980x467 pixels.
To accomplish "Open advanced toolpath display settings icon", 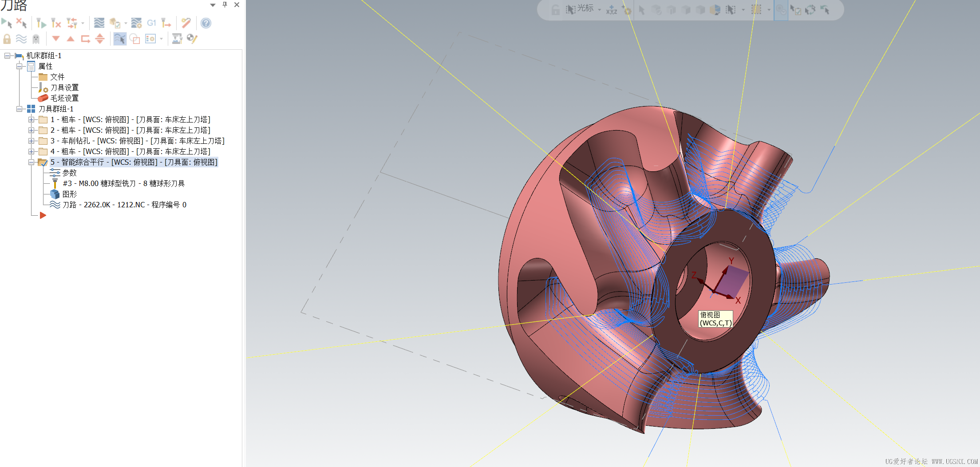I will pos(150,39).
